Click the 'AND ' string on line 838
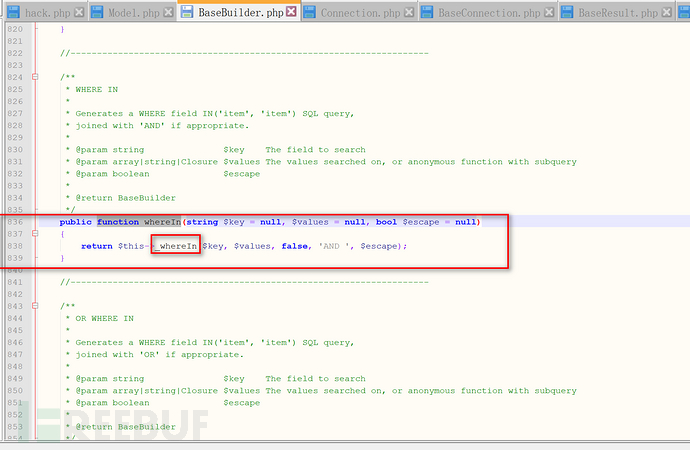 click(x=334, y=246)
